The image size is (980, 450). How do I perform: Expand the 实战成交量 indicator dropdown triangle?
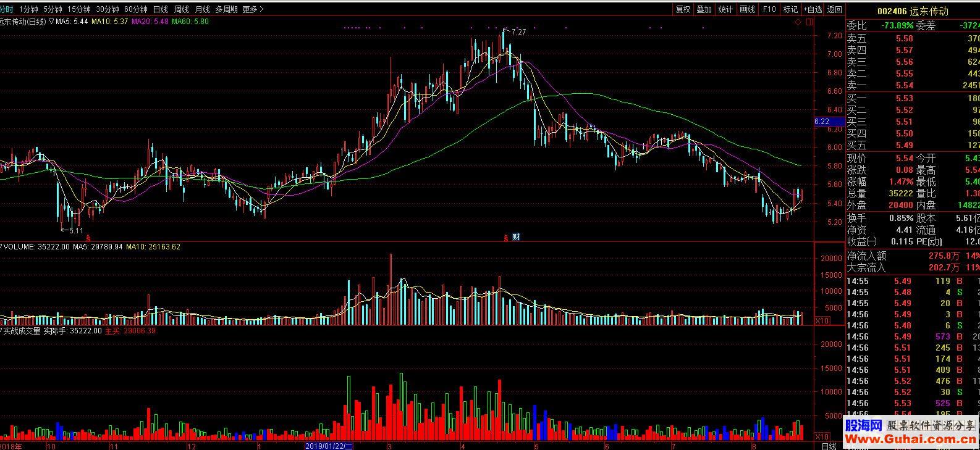[x=1, y=331]
